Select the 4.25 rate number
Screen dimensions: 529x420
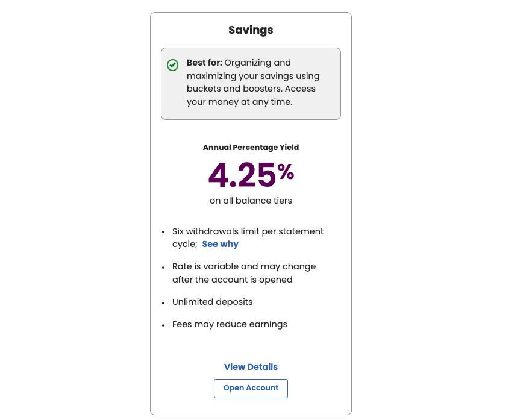(241, 175)
